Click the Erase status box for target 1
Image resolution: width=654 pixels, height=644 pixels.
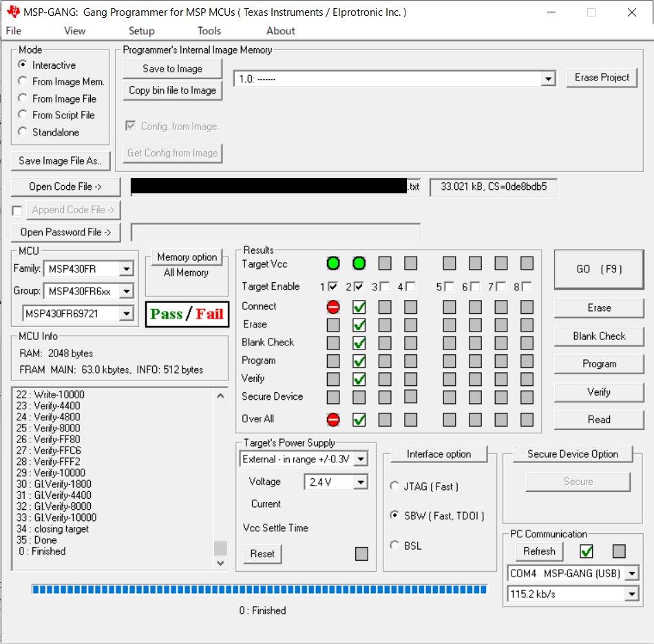click(x=333, y=325)
